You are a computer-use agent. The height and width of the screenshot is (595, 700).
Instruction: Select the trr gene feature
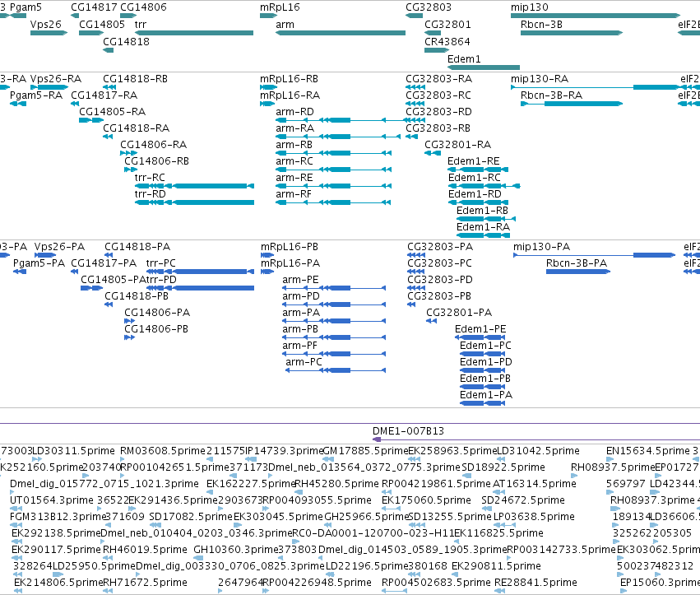coord(194,33)
